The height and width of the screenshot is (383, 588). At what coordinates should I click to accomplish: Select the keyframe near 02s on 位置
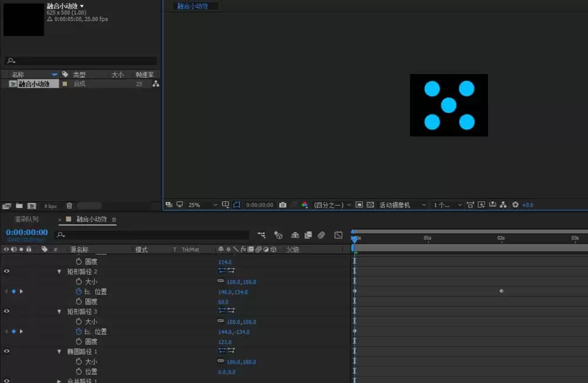pyautogui.click(x=502, y=291)
